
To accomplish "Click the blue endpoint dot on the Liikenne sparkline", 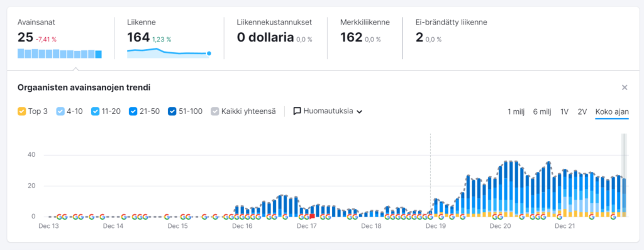I will point(209,54).
